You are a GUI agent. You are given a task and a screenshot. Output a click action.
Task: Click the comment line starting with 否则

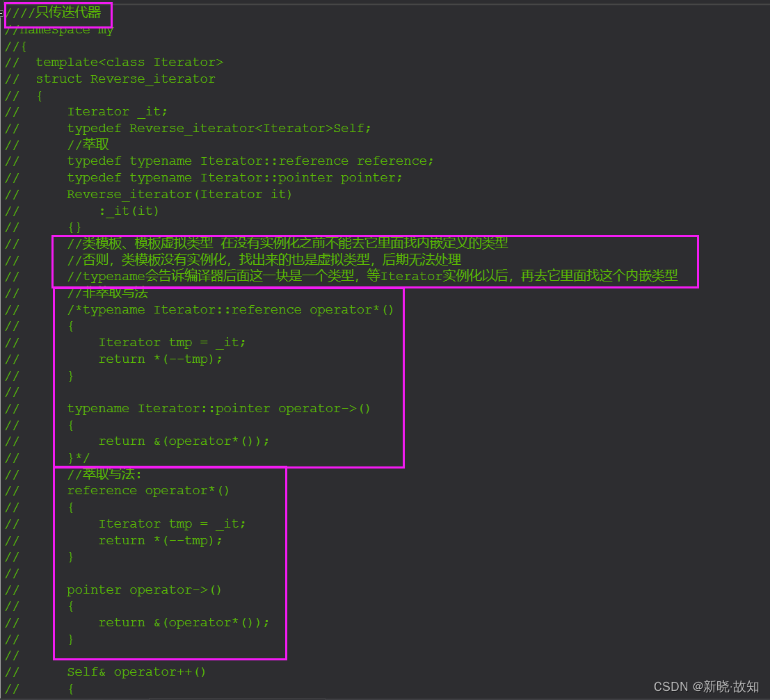[x=264, y=260]
